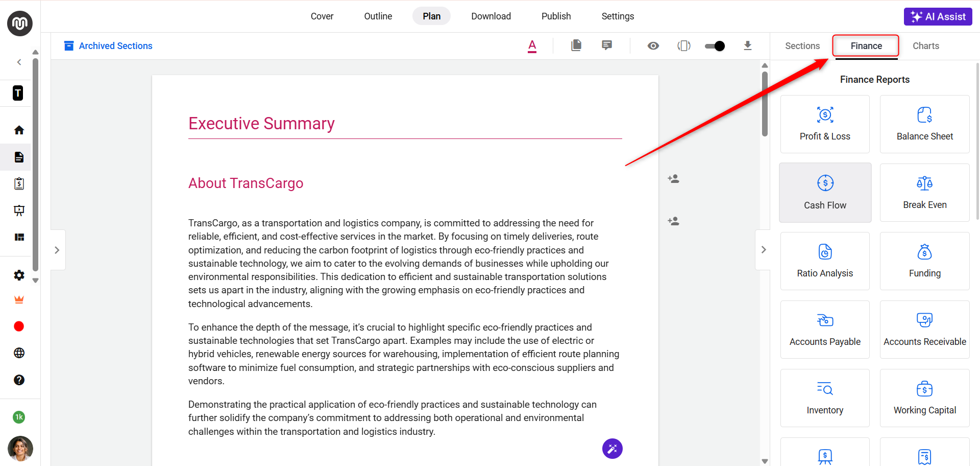Open the pitch deck presentation icon
Viewport: 980px width, 466px height.
pos(19,211)
